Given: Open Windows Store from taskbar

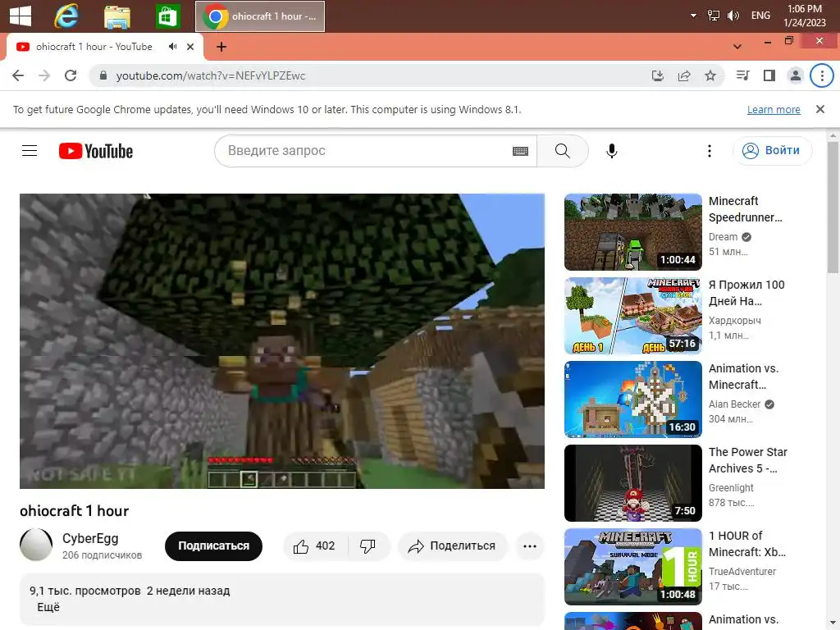Looking at the screenshot, I should point(167,16).
